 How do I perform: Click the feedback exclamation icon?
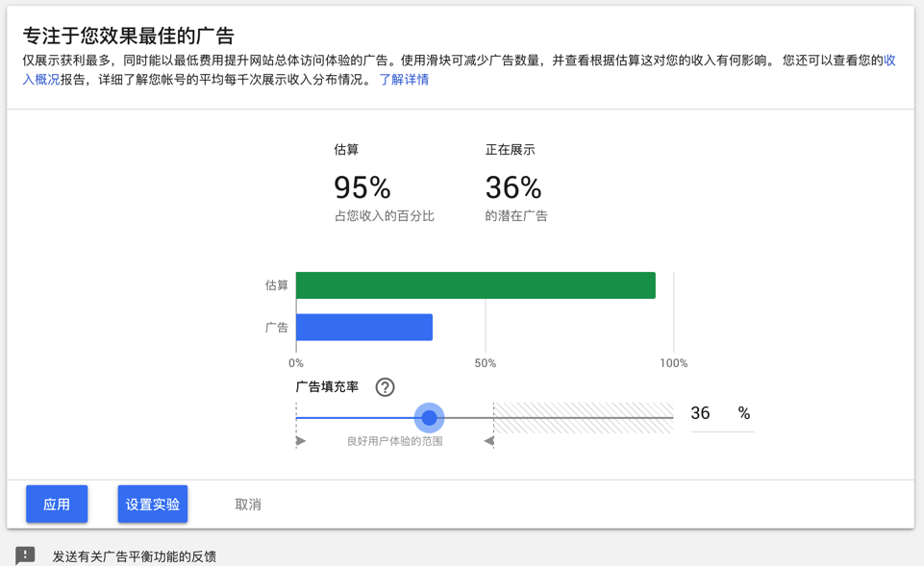(26, 555)
